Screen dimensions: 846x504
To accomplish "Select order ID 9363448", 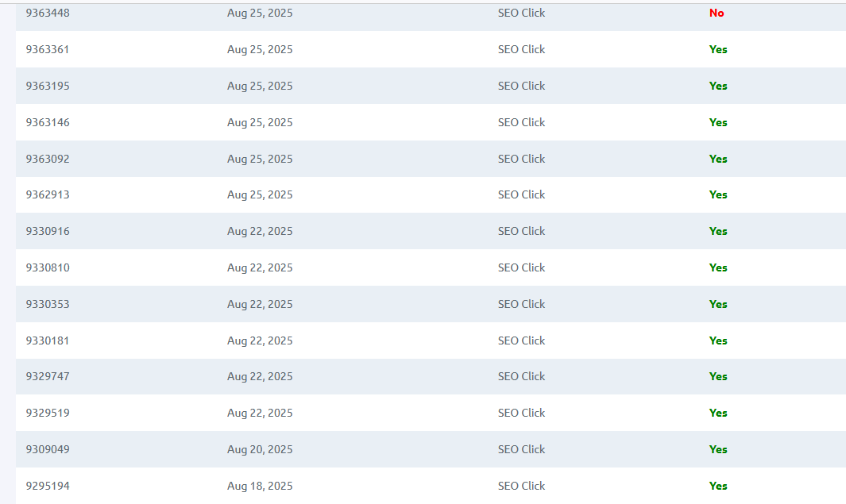I will (48, 13).
